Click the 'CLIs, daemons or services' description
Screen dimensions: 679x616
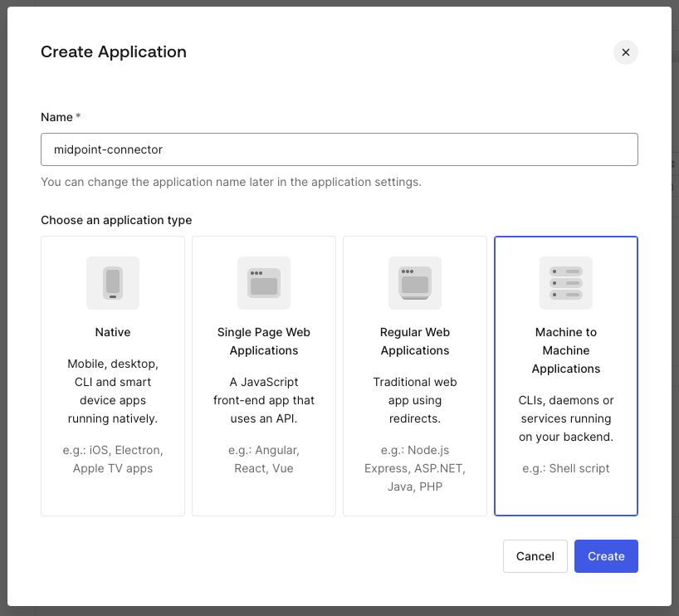[x=566, y=418]
